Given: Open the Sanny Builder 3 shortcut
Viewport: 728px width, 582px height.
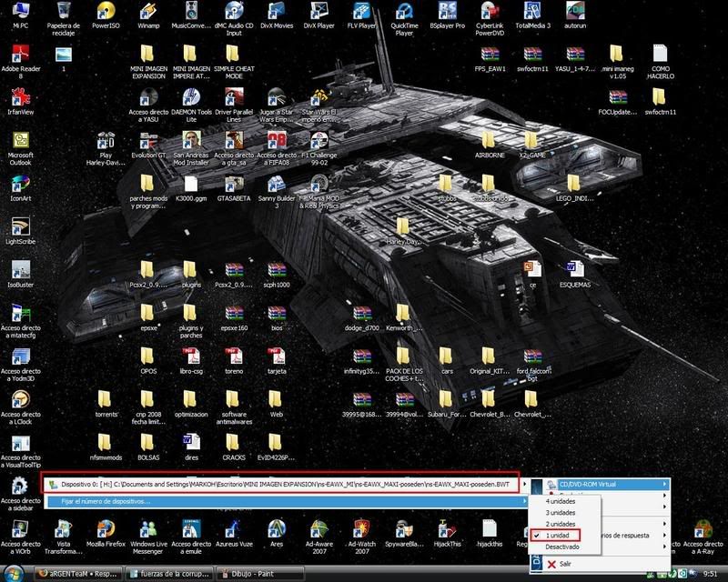Looking at the screenshot, I should (277, 191).
